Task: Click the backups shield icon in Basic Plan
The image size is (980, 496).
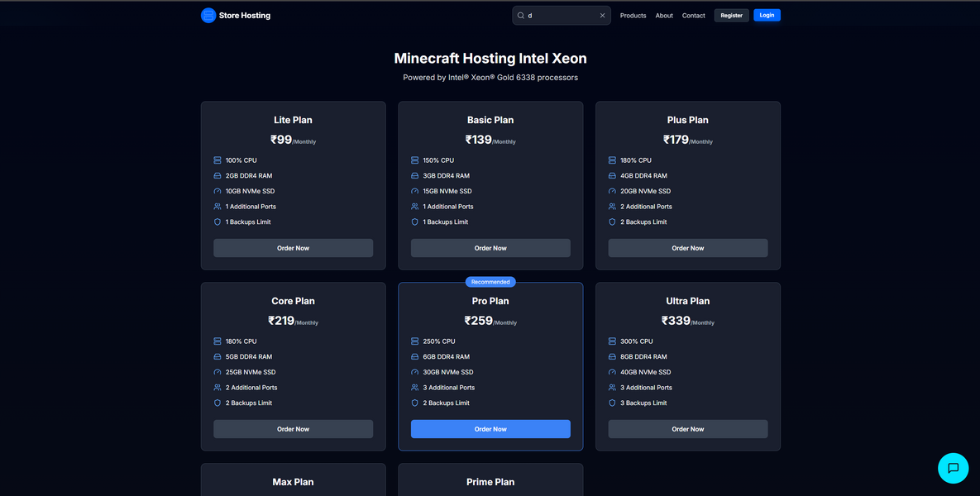Action: point(415,222)
